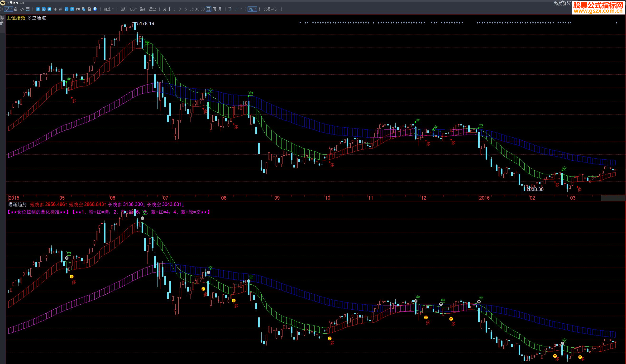Open 交易中心 trading center

270,9
